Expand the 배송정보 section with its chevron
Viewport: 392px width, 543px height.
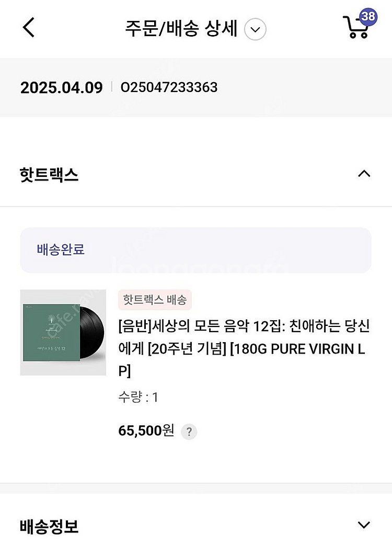coord(364,525)
